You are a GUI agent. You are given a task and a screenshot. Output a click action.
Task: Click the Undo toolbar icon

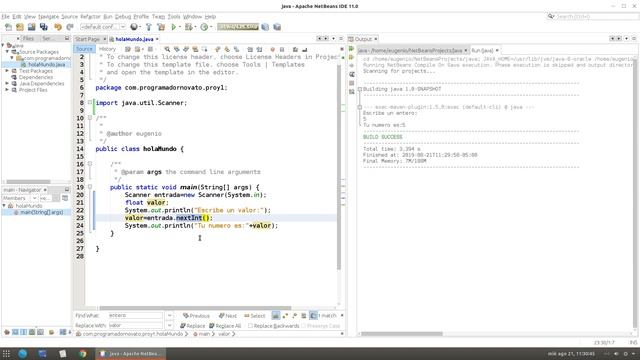click(x=58, y=27)
